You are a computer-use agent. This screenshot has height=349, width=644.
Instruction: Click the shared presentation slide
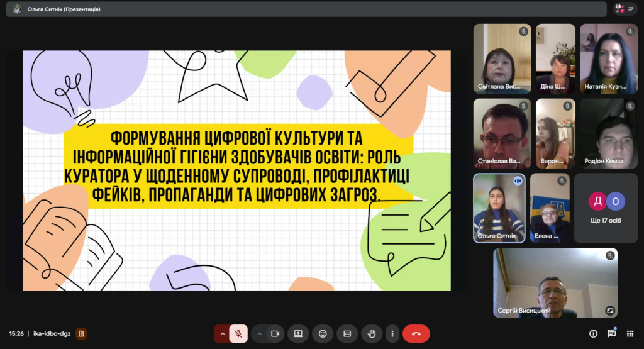pos(236,170)
